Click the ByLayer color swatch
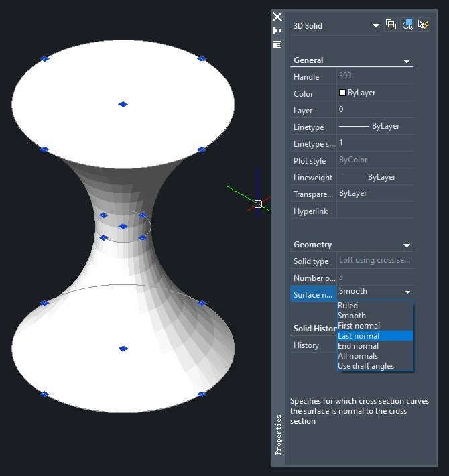 click(x=342, y=93)
